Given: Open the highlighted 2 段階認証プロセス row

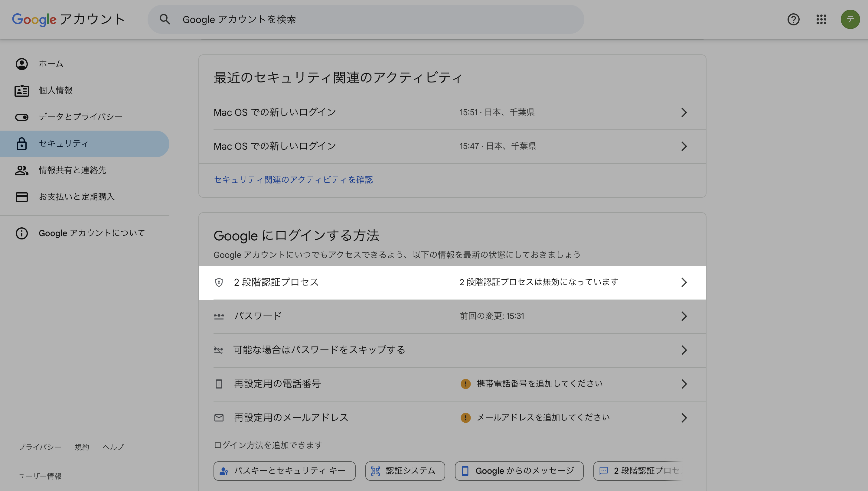Looking at the screenshot, I should pos(452,282).
